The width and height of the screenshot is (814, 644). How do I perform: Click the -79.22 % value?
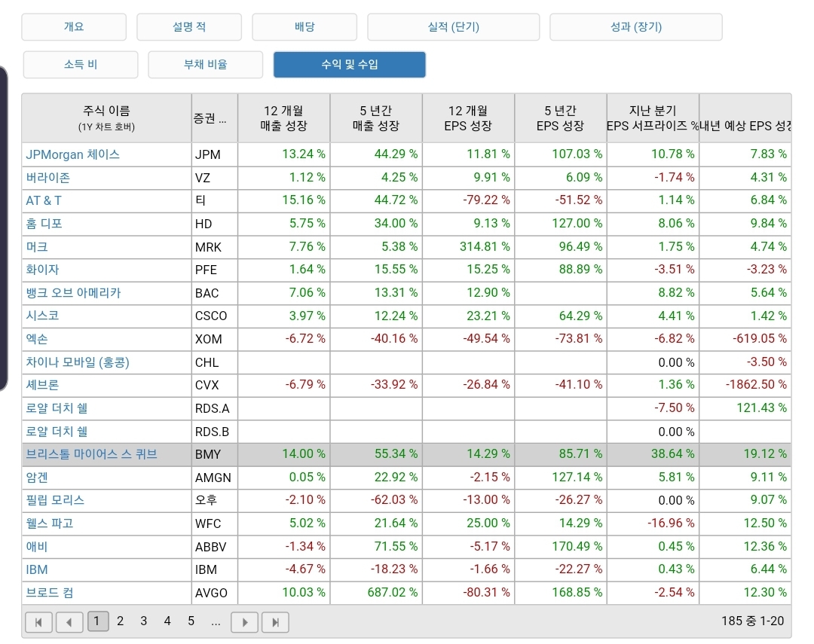click(486, 200)
